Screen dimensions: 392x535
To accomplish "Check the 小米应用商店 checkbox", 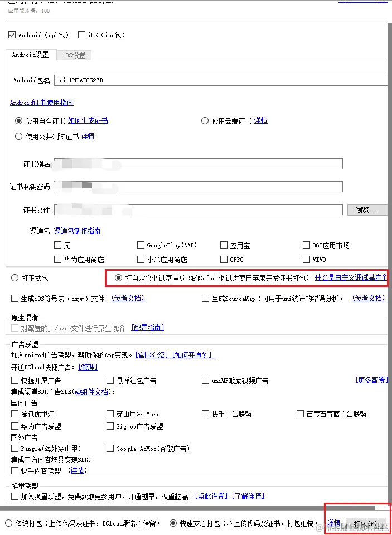I will click(x=141, y=260).
